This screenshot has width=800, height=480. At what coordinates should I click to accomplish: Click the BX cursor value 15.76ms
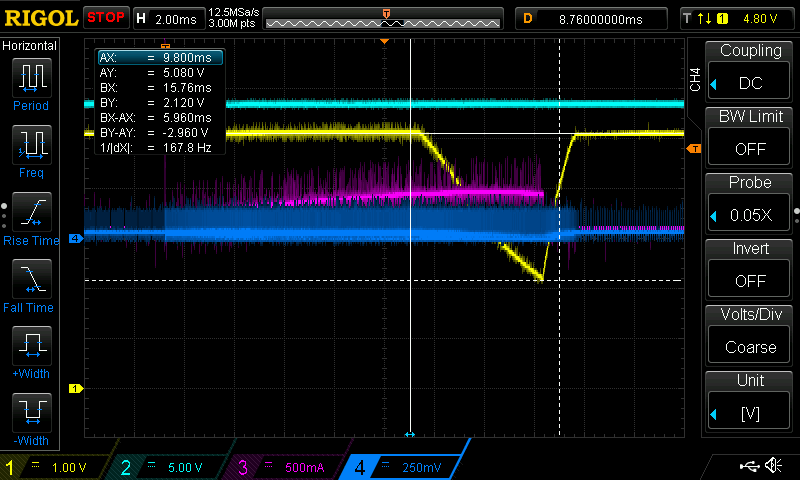(x=187, y=88)
